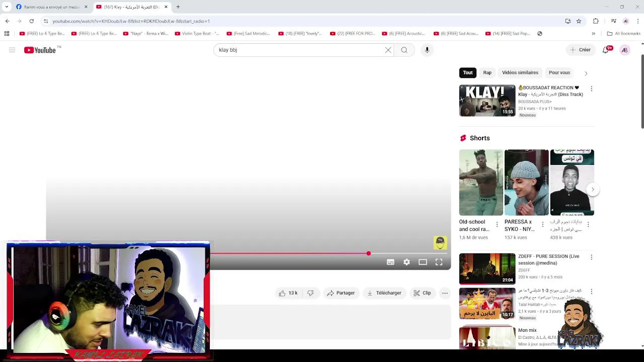Open the Mon mix title

click(527, 330)
